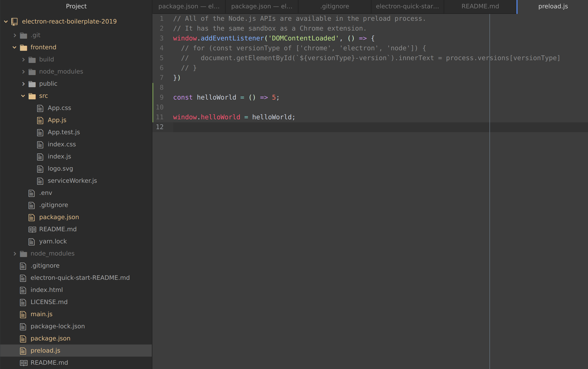
Task: Expand the public folder chevron
Action: click(23, 84)
